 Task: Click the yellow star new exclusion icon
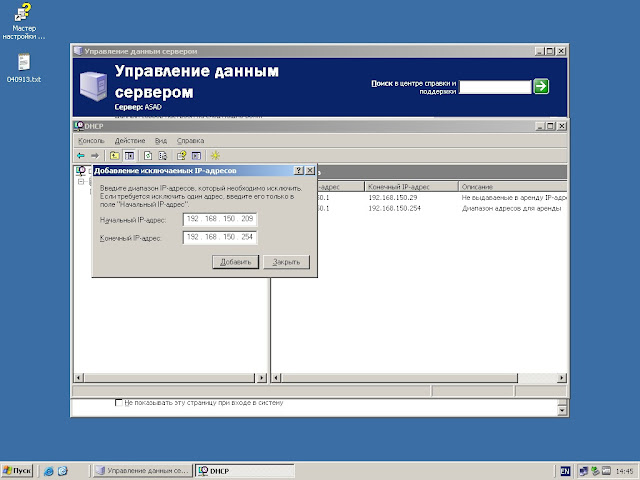tap(215, 156)
